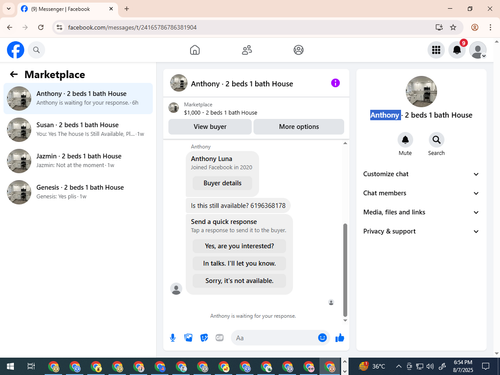Click the voice clip microphone icon

[x=173, y=338]
